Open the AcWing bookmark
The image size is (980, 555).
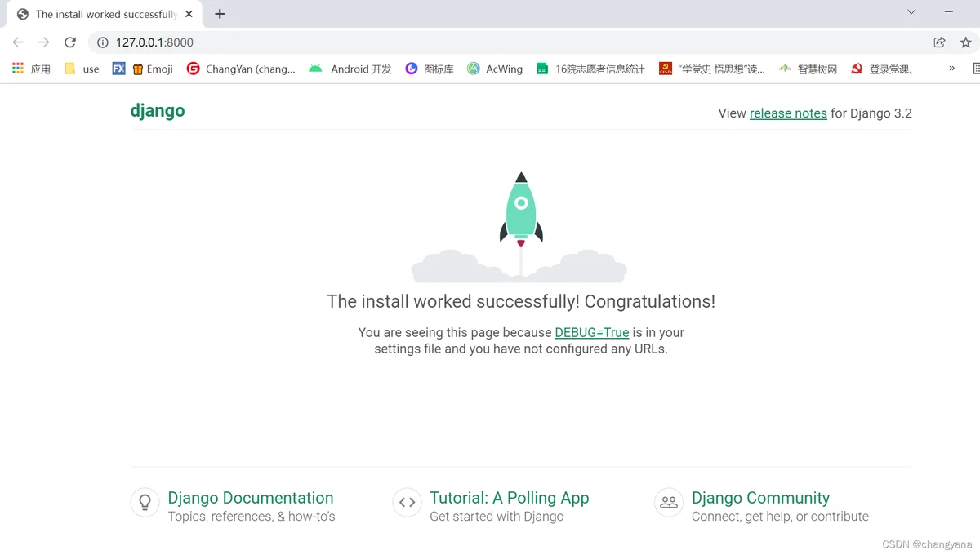tap(495, 69)
